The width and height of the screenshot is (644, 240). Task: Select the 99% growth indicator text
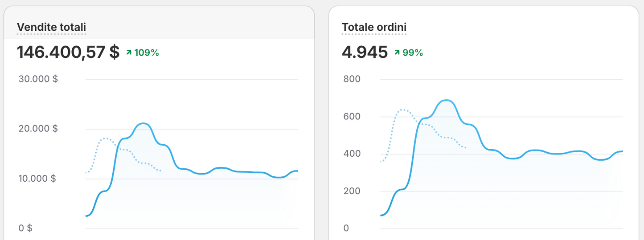(x=413, y=53)
